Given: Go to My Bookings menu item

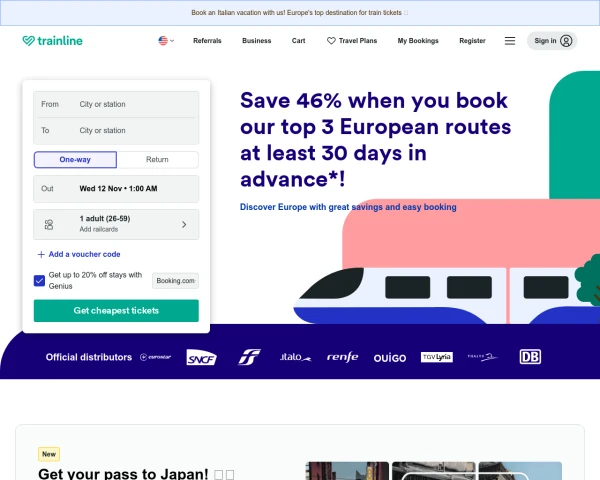Looking at the screenshot, I should coord(417,41).
